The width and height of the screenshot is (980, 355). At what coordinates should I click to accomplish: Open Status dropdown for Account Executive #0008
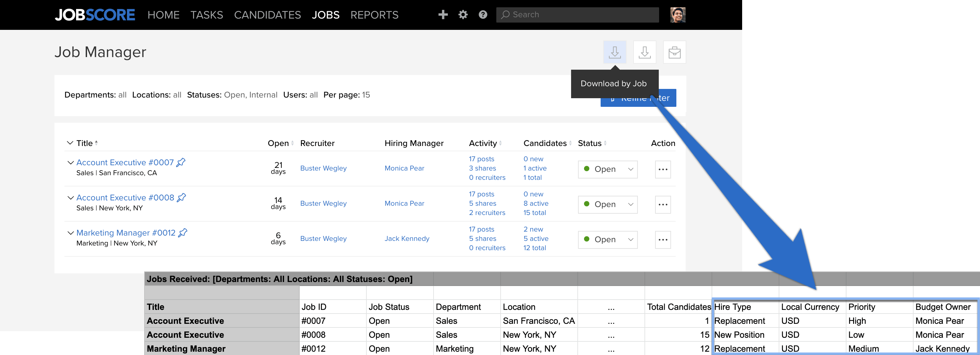click(608, 204)
